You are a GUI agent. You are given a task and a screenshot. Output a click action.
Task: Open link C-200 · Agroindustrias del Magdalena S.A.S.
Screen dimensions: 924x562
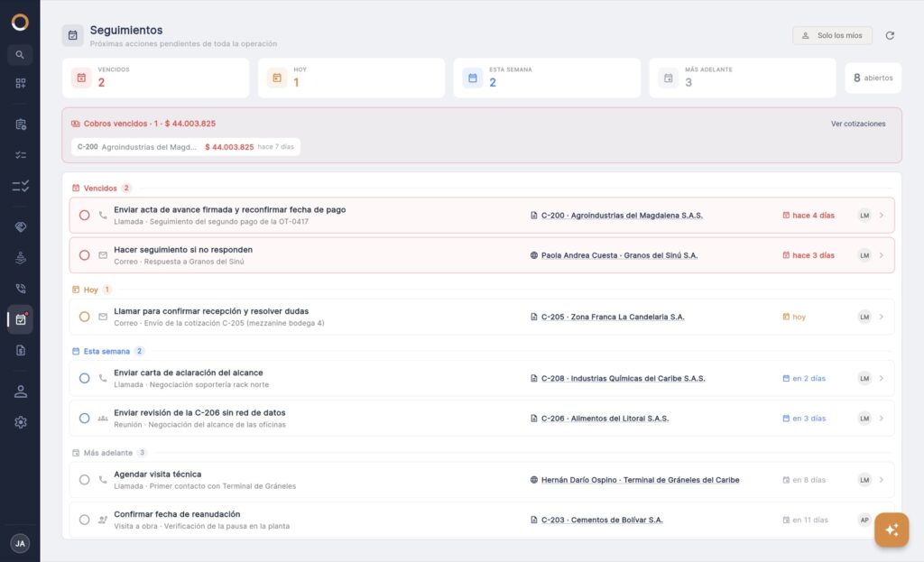click(x=622, y=216)
